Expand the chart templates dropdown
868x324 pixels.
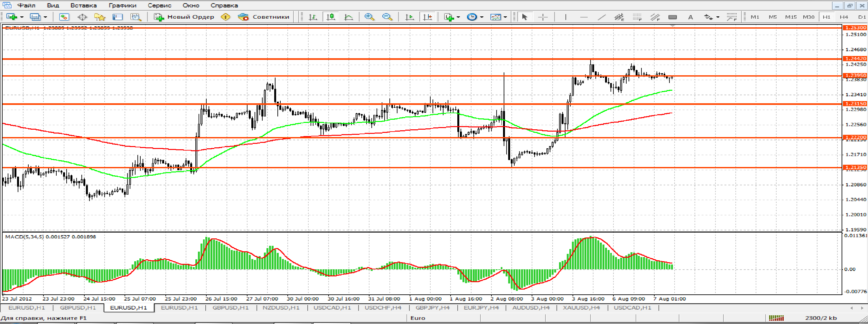(x=505, y=17)
